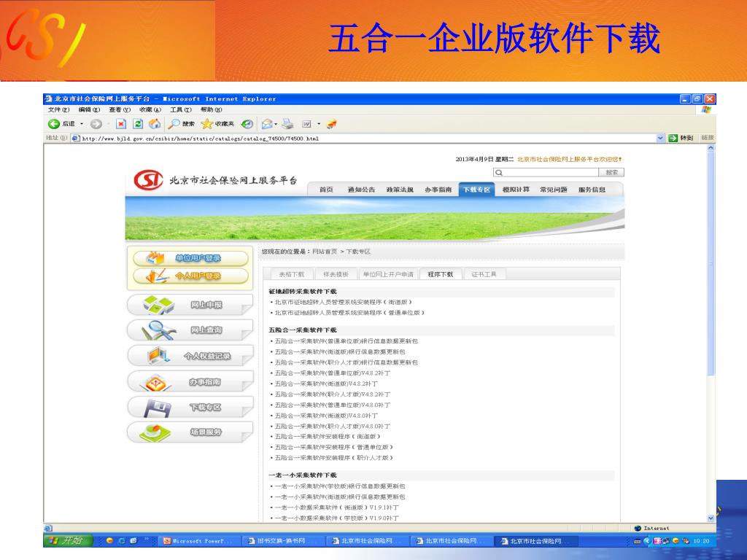Image resolution: width=747 pixels, height=560 pixels.
Task: Open 模拟计算 in the site navigation
Action: click(516, 190)
